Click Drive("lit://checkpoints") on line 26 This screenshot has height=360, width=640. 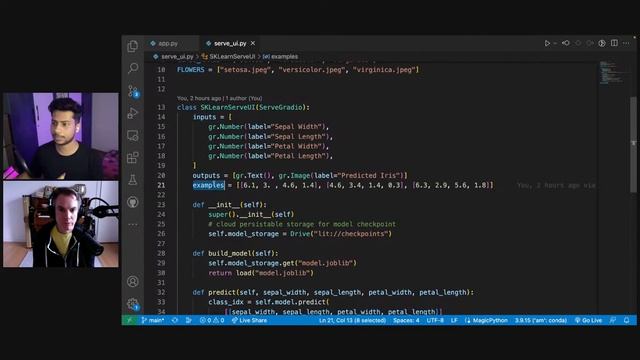(x=341, y=234)
